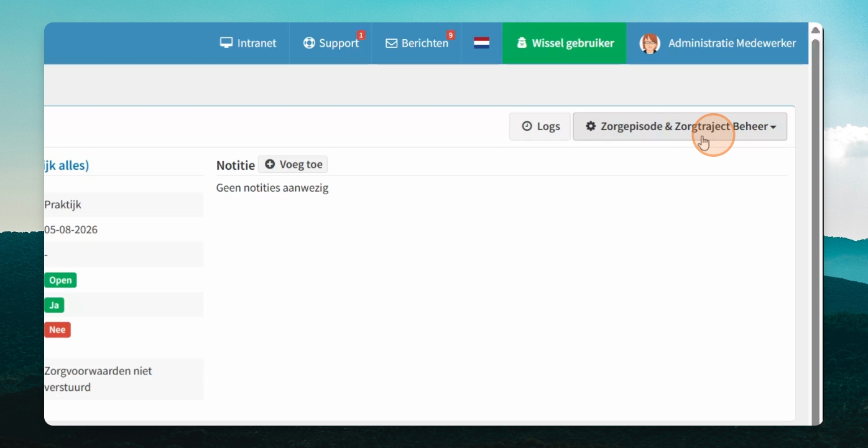Viewport: 868px width, 448px height.
Task: Click the clock icon on Logs
Action: [527, 126]
